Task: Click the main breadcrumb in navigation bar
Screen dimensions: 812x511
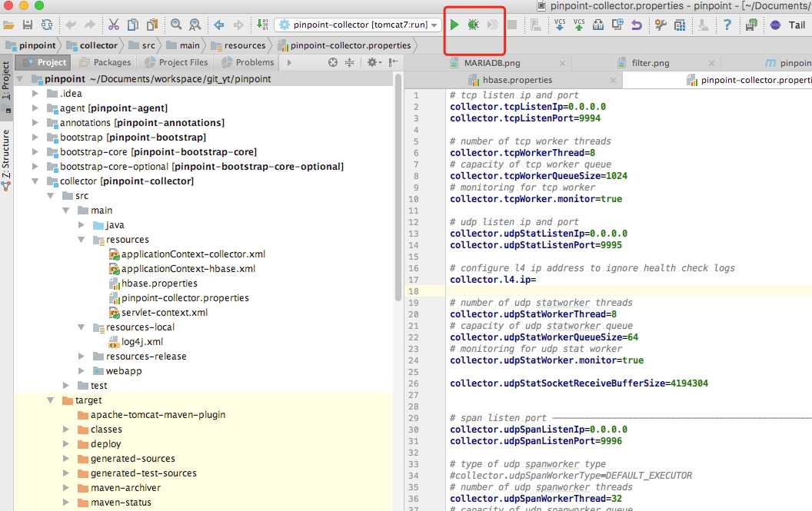Action: 183,45
